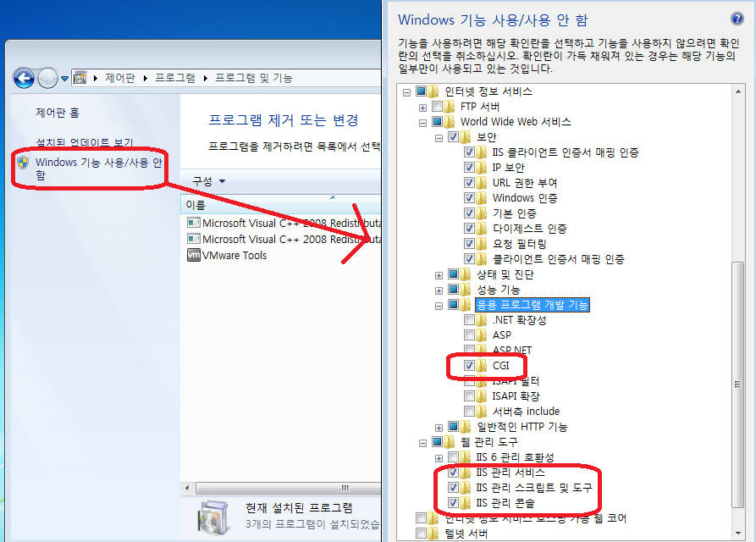Expand the 성능 기능 tree node
The width and height of the screenshot is (756, 542).
[439, 290]
